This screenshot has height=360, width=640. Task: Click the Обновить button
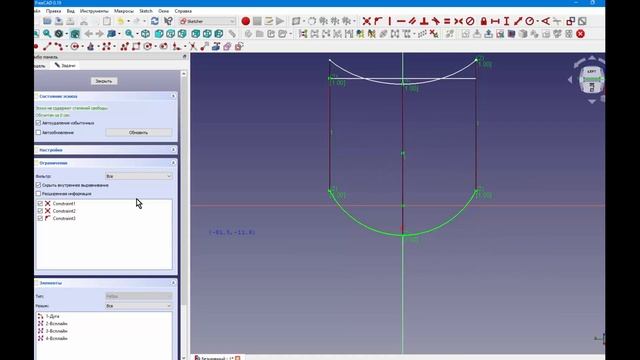(x=139, y=133)
